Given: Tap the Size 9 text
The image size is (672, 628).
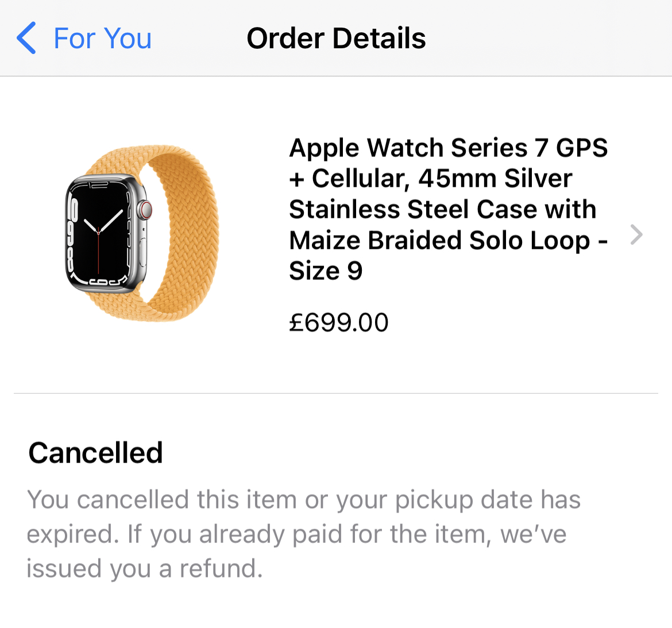Looking at the screenshot, I should pyautogui.click(x=326, y=271).
